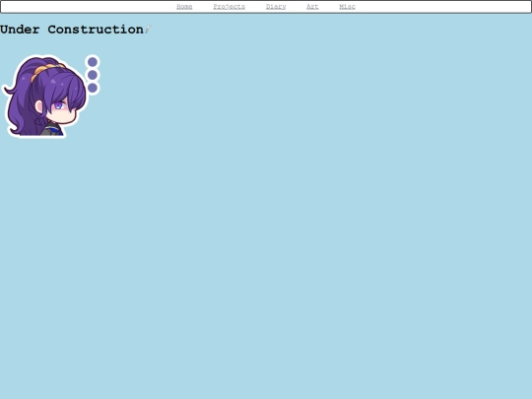Open the Diary link in navigation

click(x=276, y=7)
